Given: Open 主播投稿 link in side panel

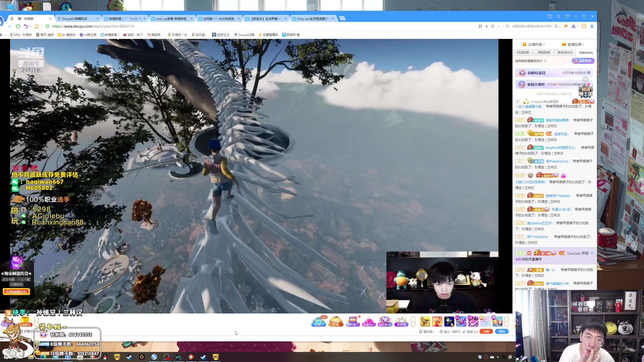Looking at the screenshot, I should tap(534, 44).
